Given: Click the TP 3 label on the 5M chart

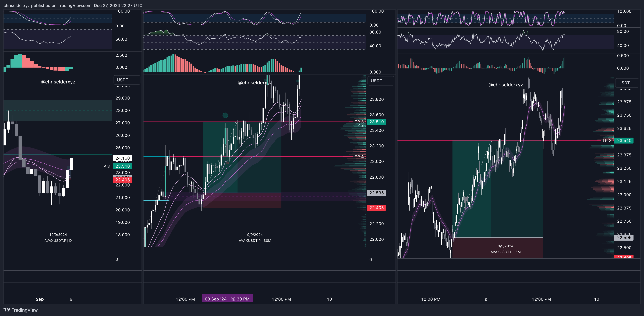Looking at the screenshot, I should 607,141.
